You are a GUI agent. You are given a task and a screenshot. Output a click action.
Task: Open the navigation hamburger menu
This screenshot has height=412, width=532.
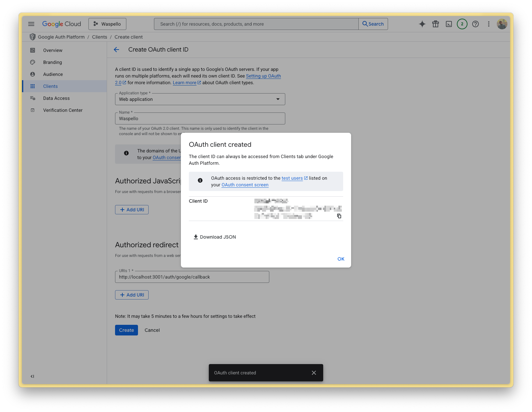[31, 24]
